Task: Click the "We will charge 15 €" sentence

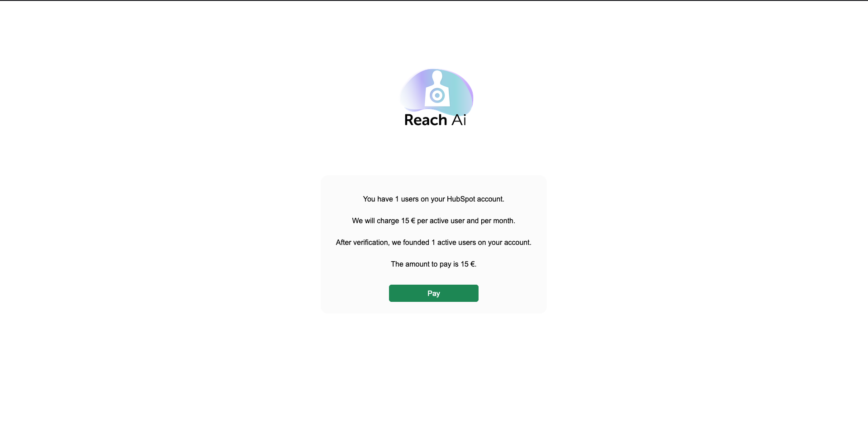Action: pyautogui.click(x=433, y=221)
